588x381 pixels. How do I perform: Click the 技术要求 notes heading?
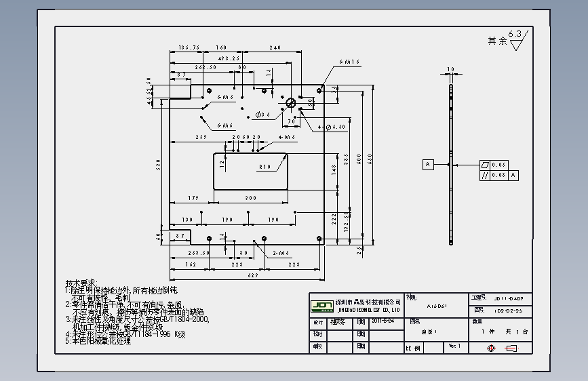point(81,283)
